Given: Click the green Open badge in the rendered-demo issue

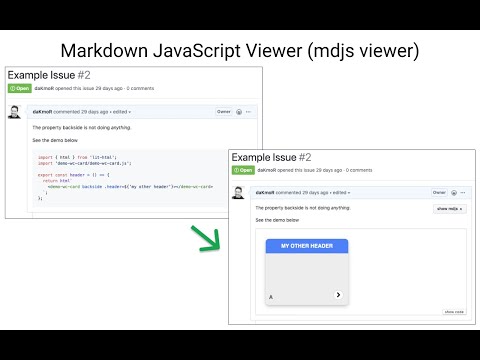Looking at the screenshot, I should (x=243, y=170).
